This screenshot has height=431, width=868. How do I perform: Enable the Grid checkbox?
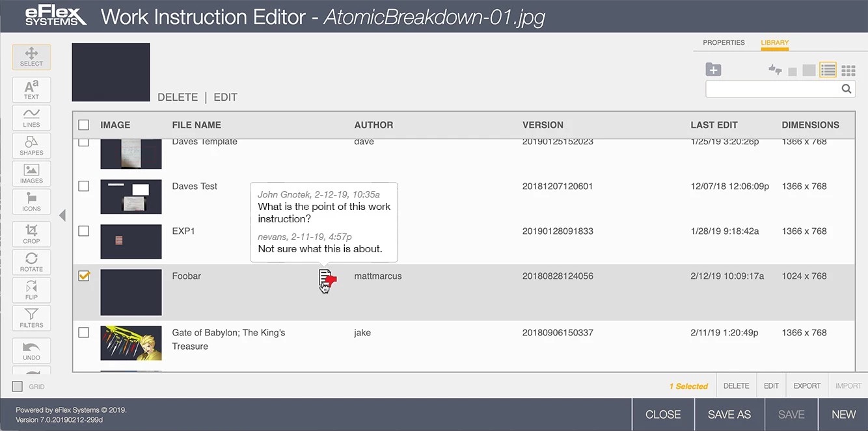(18, 387)
